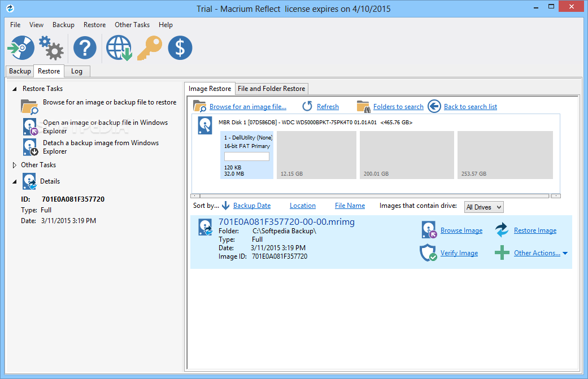Click the Browse Image link
Viewport: 588px width, 379px height.
[461, 230]
